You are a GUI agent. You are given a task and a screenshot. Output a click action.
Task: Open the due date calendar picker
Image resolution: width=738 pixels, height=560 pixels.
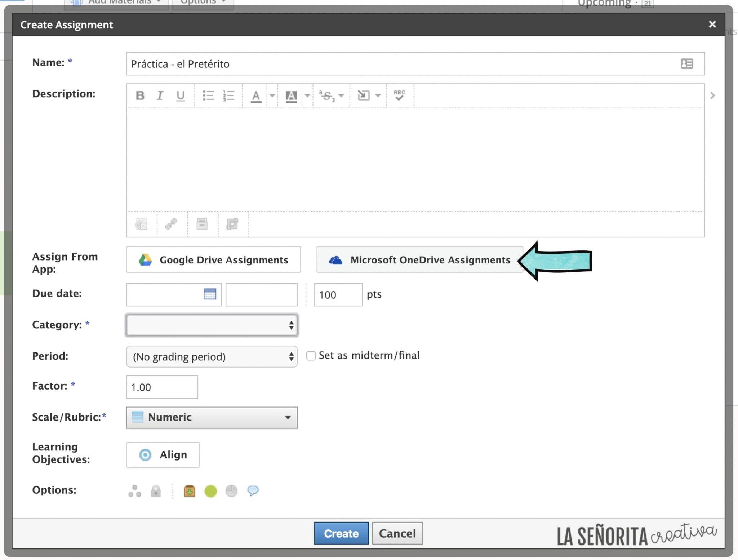[210, 294]
